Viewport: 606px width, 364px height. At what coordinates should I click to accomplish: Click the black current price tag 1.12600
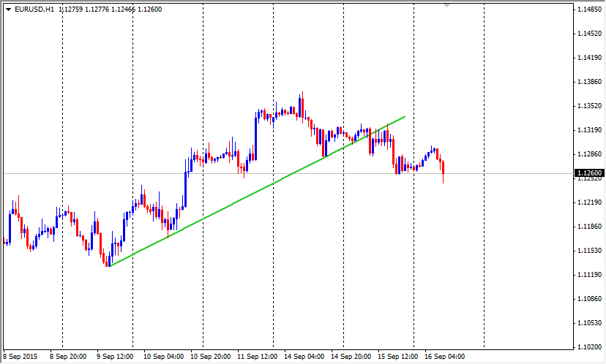(x=589, y=173)
